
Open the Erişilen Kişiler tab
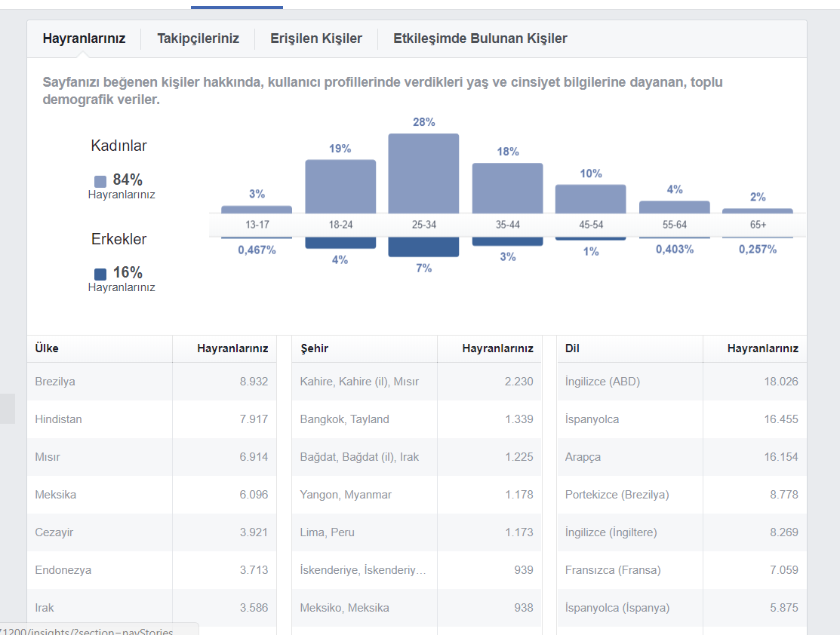click(x=316, y=38)
